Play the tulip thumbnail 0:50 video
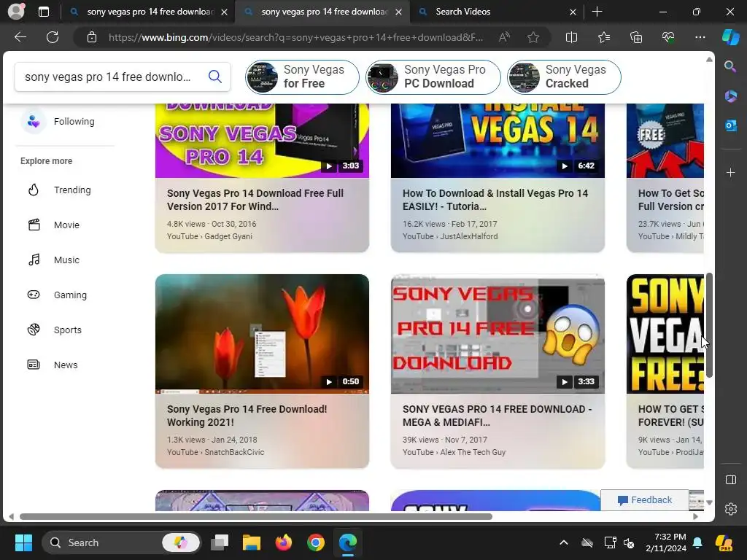This screenshot has height=560, width=747. [262, 334]
